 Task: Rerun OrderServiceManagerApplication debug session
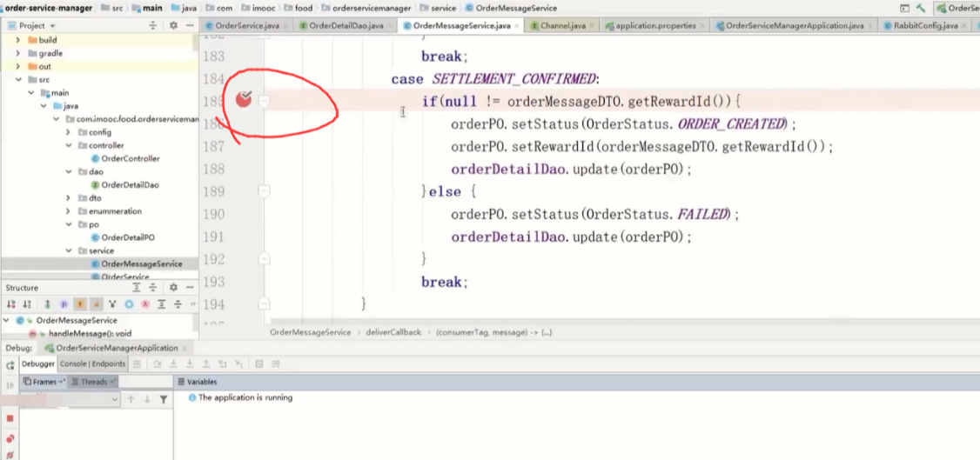[x=10, y=365]
